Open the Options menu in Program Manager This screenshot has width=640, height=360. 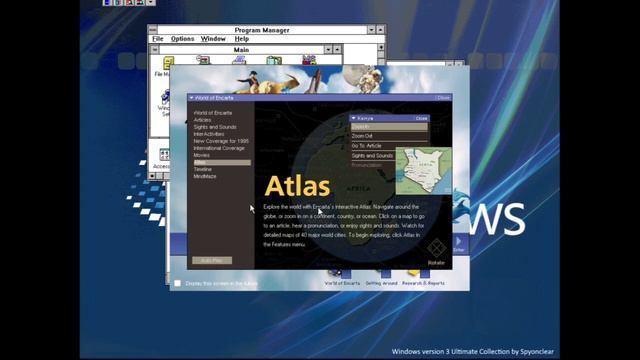pos(182,39)
